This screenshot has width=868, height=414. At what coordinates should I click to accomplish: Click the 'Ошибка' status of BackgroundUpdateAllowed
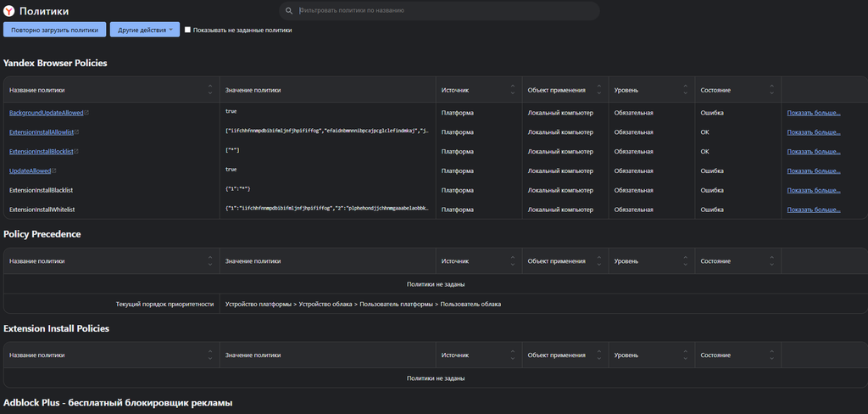[712, 113]
